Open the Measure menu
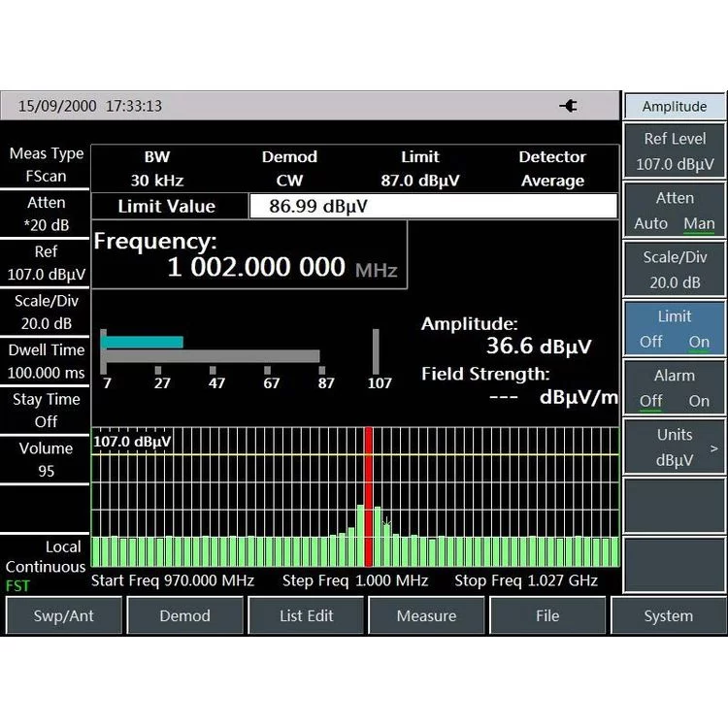The height and width of the screenshot is (728, 728). tap(426, 615)
